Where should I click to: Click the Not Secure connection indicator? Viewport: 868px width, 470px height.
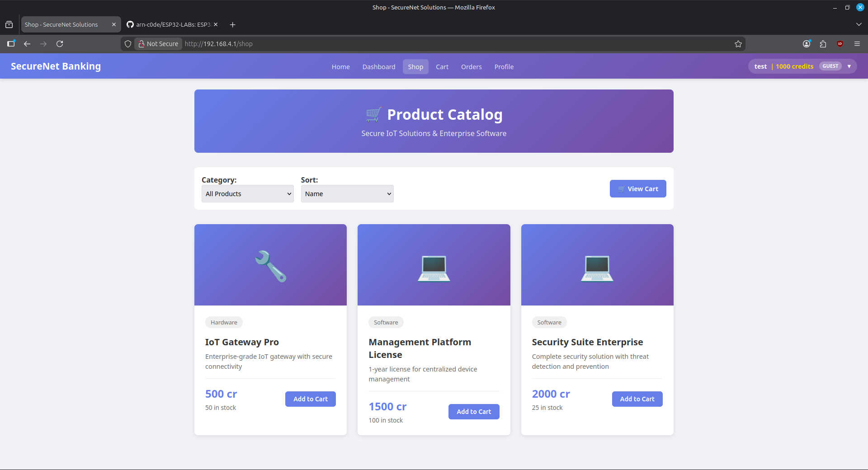[x=159, y=44]
